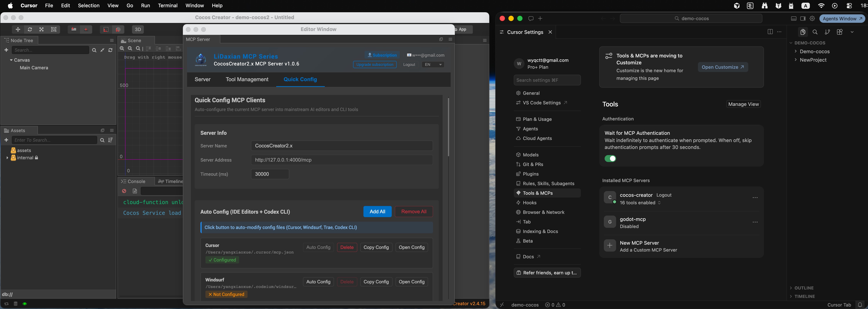Image resolution: width=868 pixels, height=309 pixels.
Task: Zoom out on the Scene view
Action: tap(130, 49)
